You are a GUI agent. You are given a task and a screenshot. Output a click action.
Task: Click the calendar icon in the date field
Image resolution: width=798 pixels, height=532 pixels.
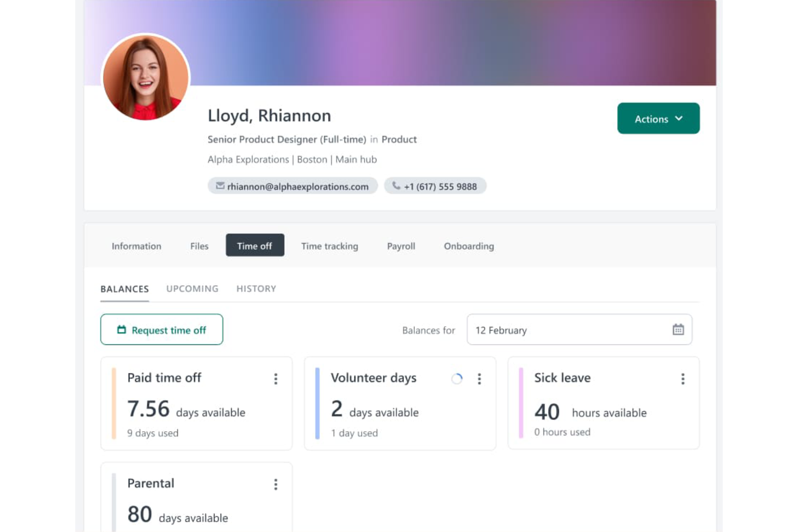click(x=678, y=329)
